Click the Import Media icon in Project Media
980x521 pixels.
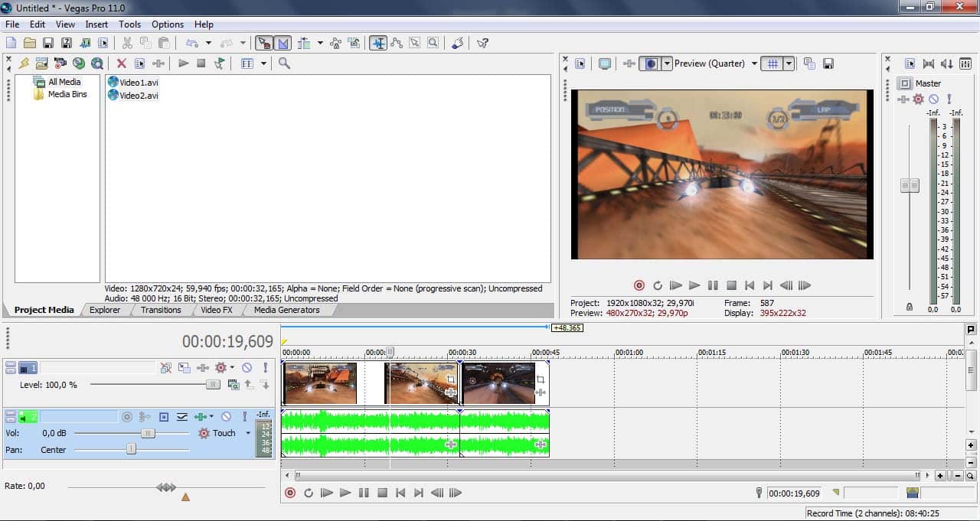41,63
